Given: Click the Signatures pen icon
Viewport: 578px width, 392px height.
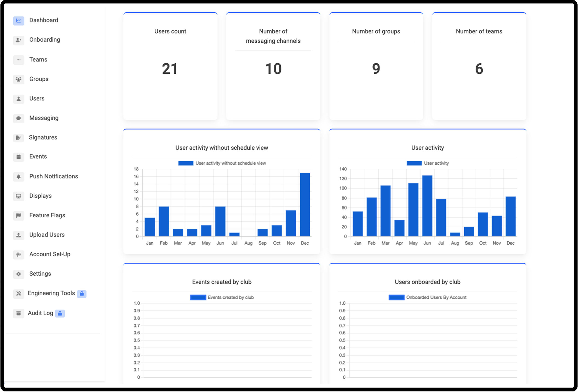Looking at the screenshot, I should pos(18,138).
